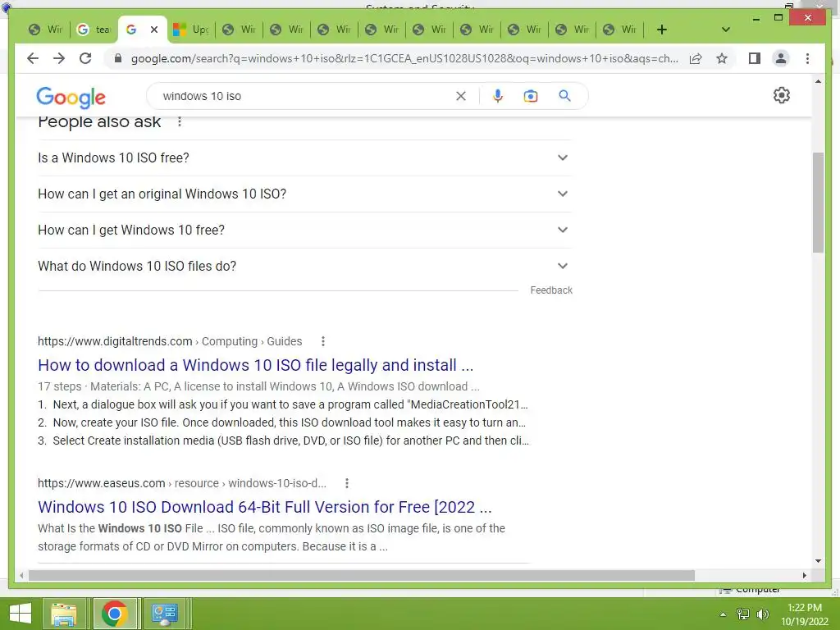Switch to the "tea" Google tab
The width and height of the screenshot is (840, 630).
coord(94,30)
